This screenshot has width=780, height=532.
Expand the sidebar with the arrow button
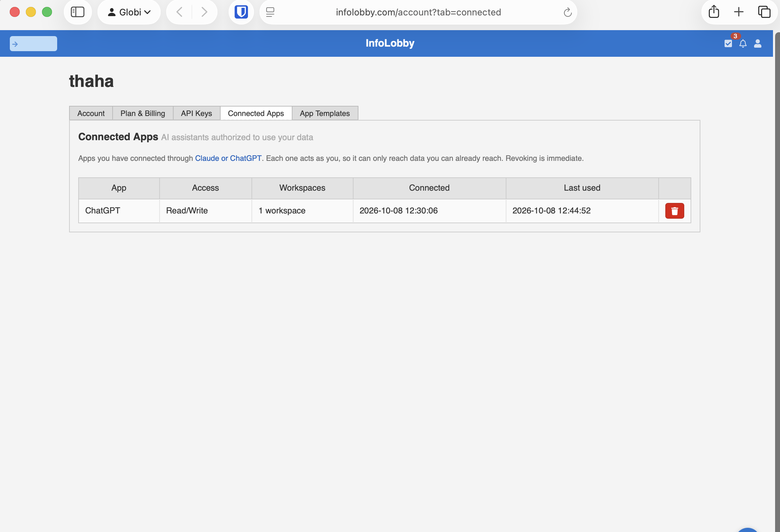33,44
